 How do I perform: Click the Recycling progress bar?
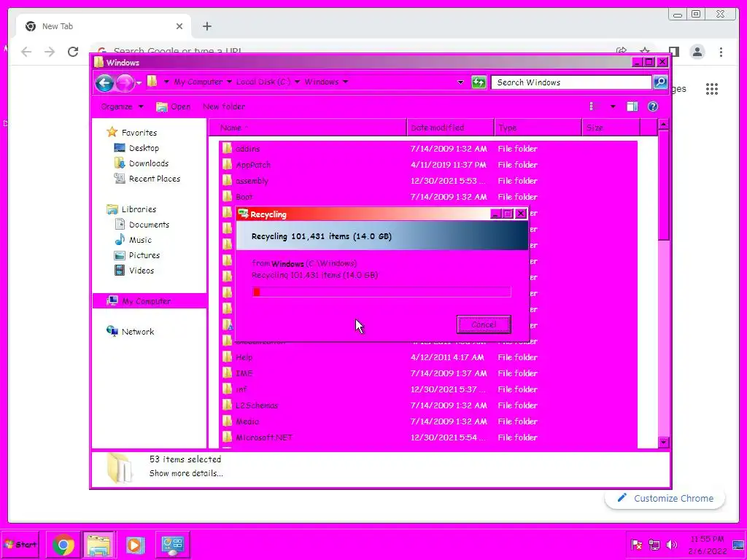[382, 292]
